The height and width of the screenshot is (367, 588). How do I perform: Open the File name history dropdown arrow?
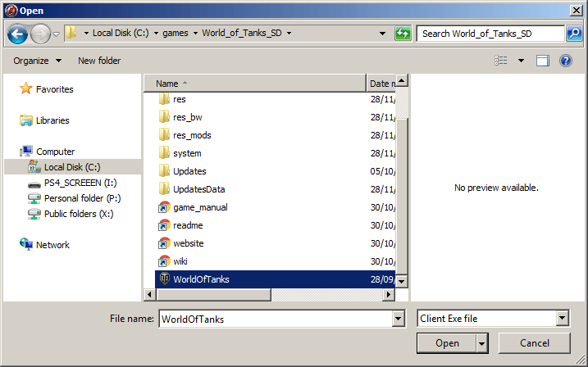[399, 319]
